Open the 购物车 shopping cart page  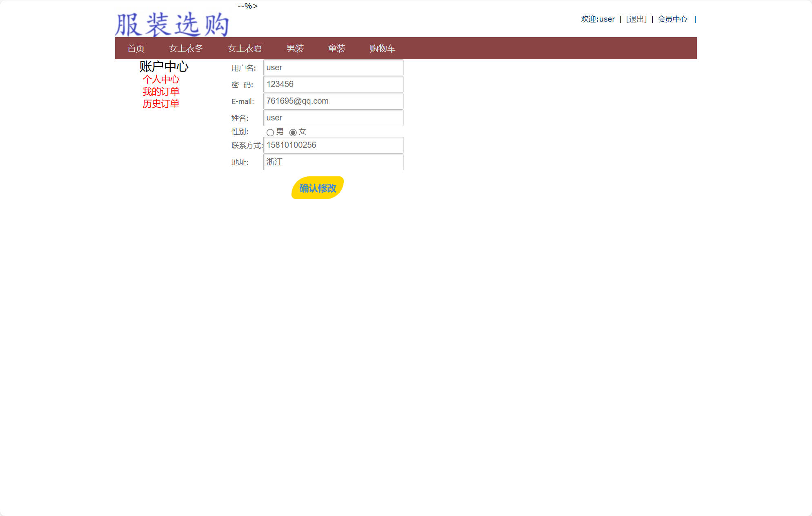click(x=382, y=48)
